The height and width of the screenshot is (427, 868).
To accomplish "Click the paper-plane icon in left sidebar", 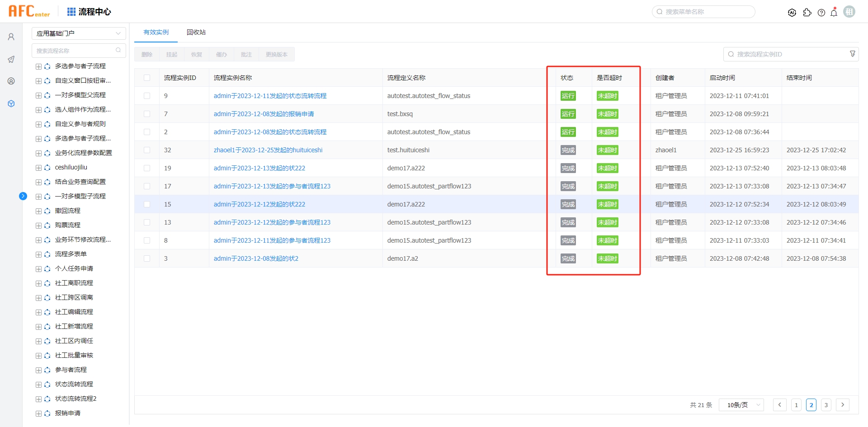I will [11, 59].
